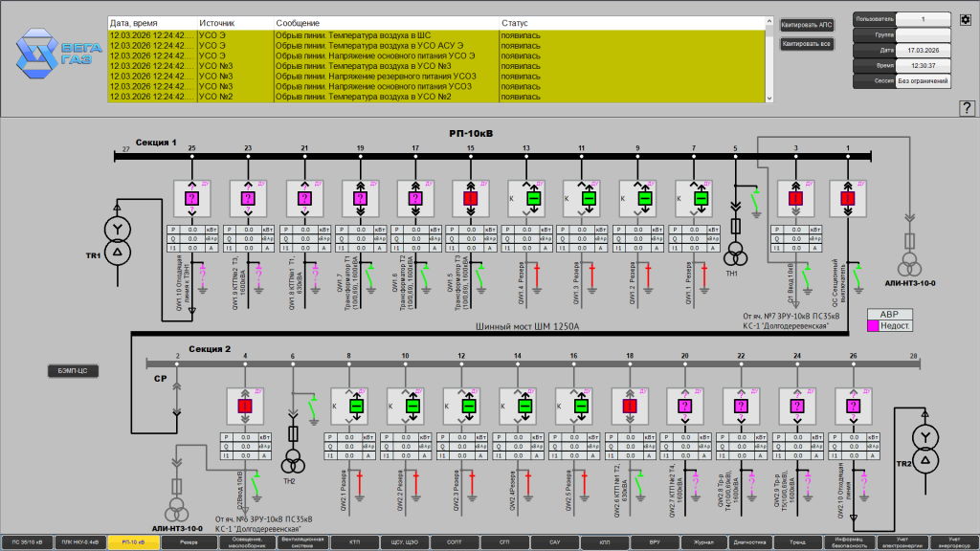Switch to the ПС 35/10 кВ tab
Viewport: 980px width, 551px height.
pos(27,542)
